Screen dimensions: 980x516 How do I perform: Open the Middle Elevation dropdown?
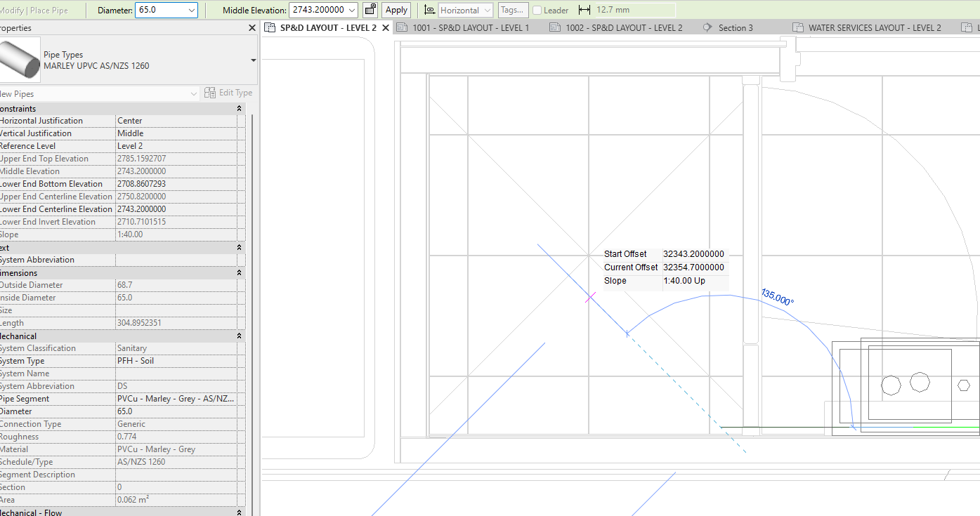pyautogui.click(x=352, y=10)
